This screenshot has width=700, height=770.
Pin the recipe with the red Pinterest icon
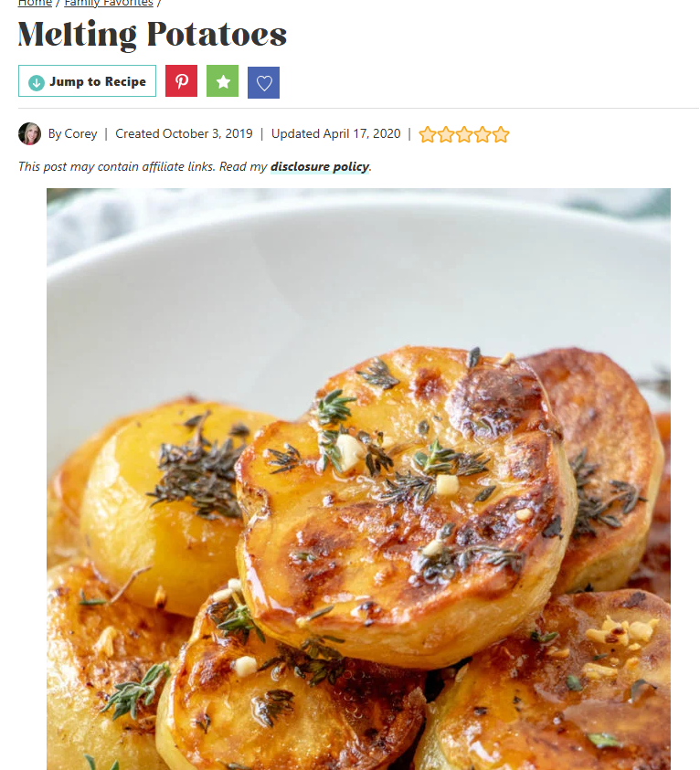coord(181,81)
